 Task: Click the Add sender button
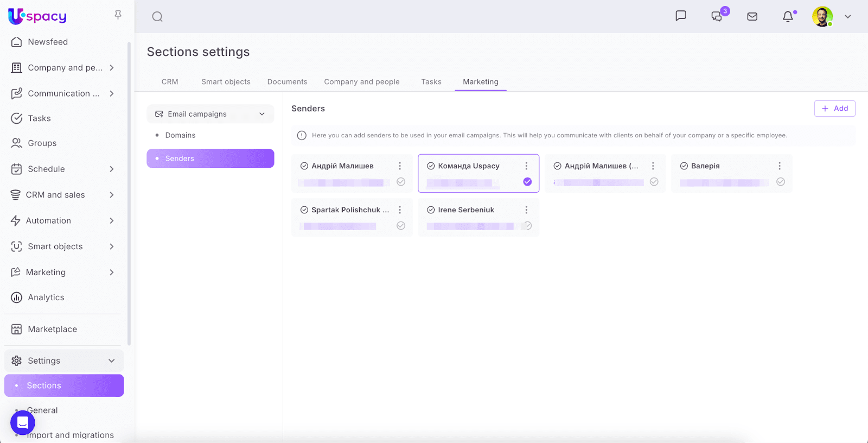click(834, 109)
